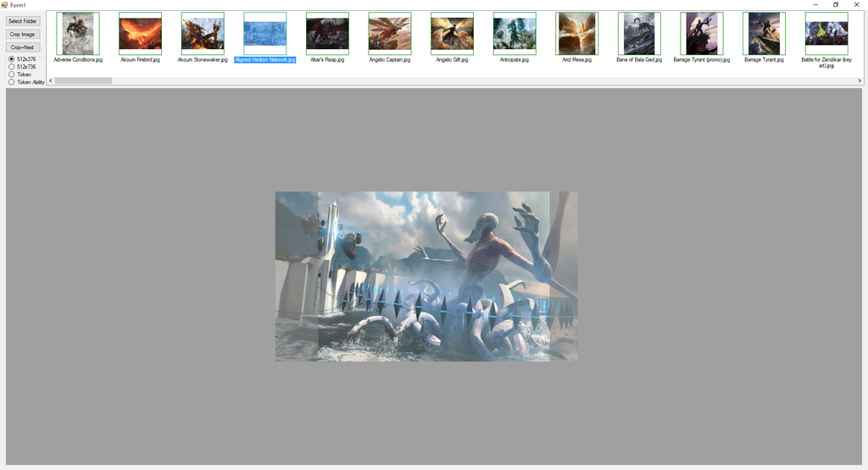This screenshot has height=470, width=868.
Task: Choose the Token Ability radio option
Action: tap(26, 82)
